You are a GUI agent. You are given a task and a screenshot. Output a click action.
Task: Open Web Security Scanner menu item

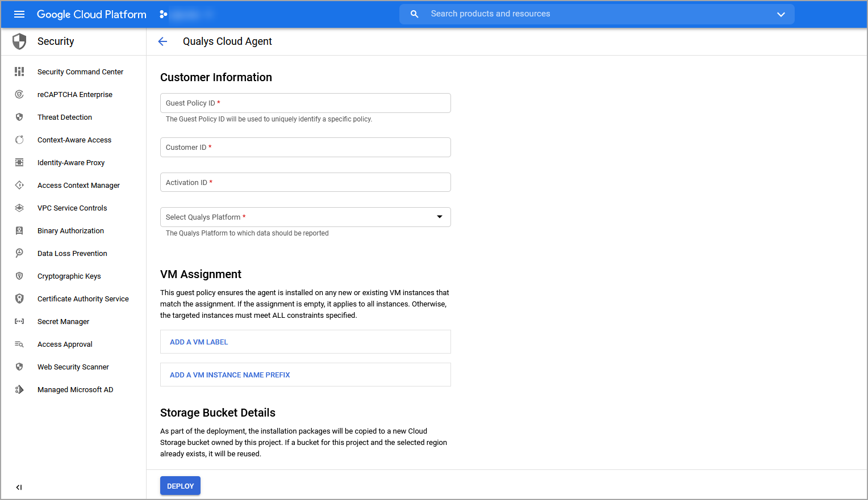pos(73,367)
